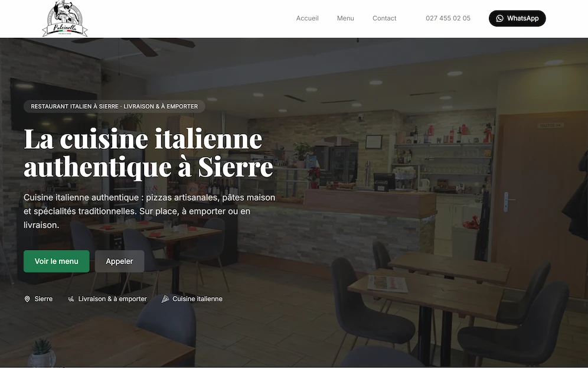The image size is (588, 368).
Task: Click the word WhatsApp in the header
Action: click(x=522, y=18)
